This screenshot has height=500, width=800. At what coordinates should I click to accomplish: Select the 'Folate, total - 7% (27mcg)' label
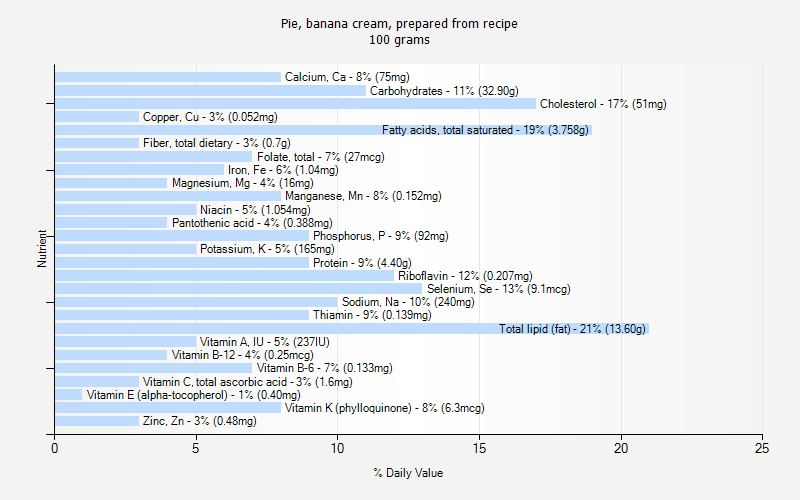320,157
